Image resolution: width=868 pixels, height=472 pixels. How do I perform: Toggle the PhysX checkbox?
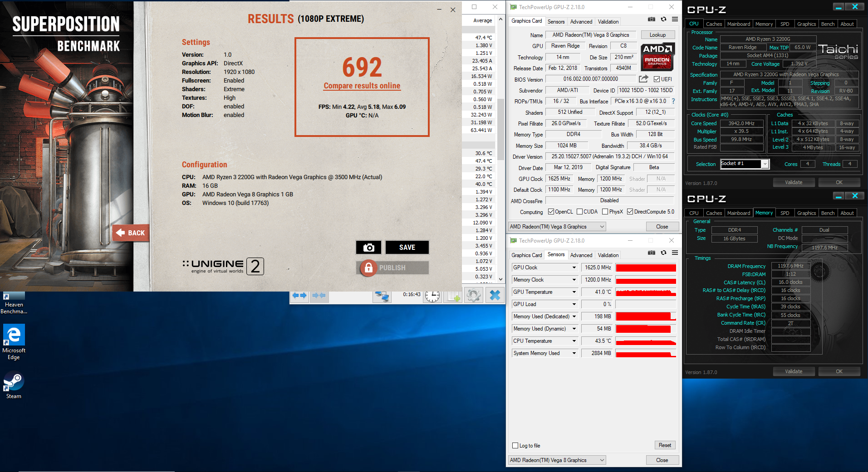pos(605,212)
